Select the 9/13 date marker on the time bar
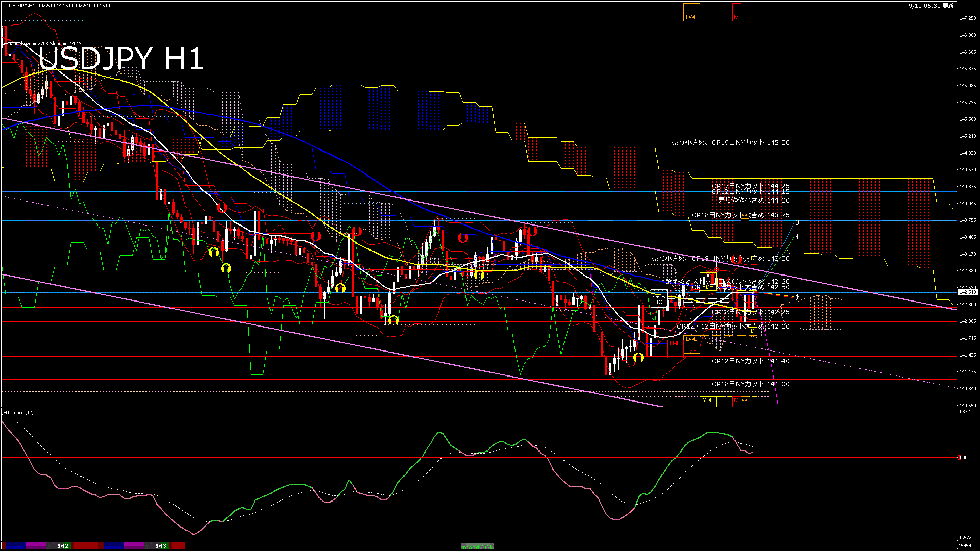980x551 pixels. tap(161, 546)
